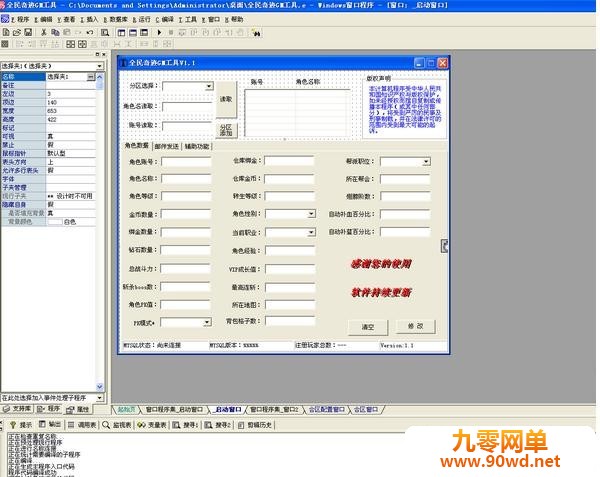
Task: Open the 变量表 tab
Action: 152,425
